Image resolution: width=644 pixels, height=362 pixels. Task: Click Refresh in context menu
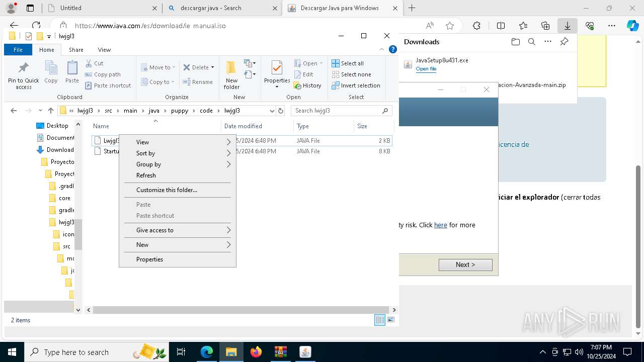click(x=178, y=175)
